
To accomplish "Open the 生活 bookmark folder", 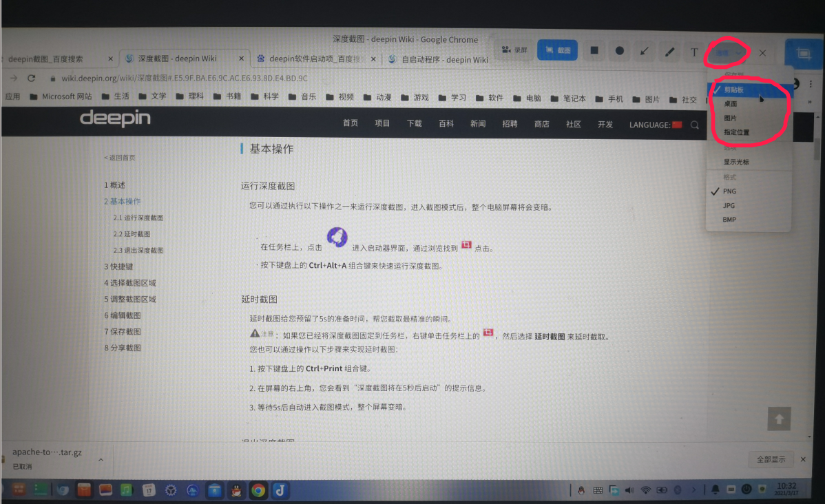I will click(115, 96).
